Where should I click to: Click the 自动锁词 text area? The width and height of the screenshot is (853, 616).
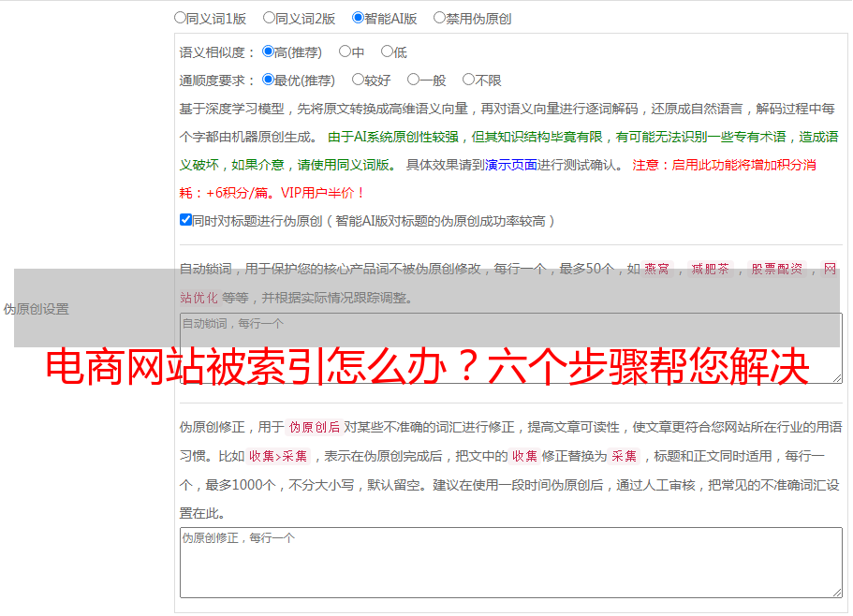coord(511,348)
